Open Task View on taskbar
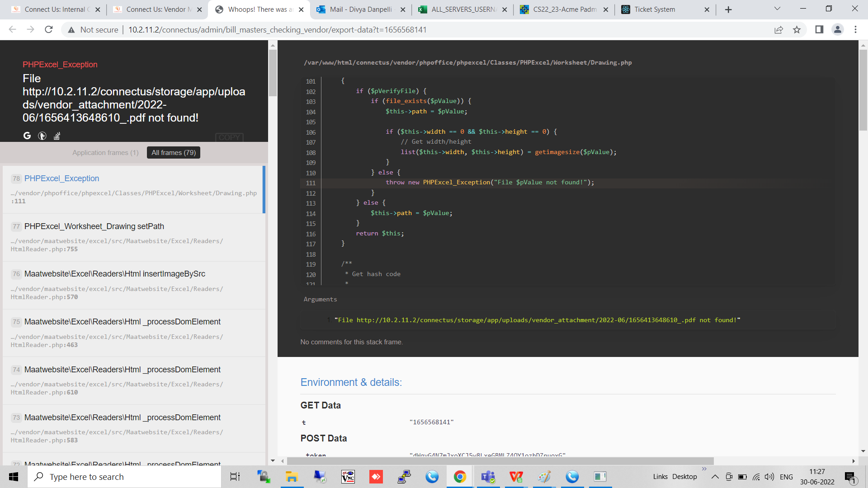 [x=235, y=477]
